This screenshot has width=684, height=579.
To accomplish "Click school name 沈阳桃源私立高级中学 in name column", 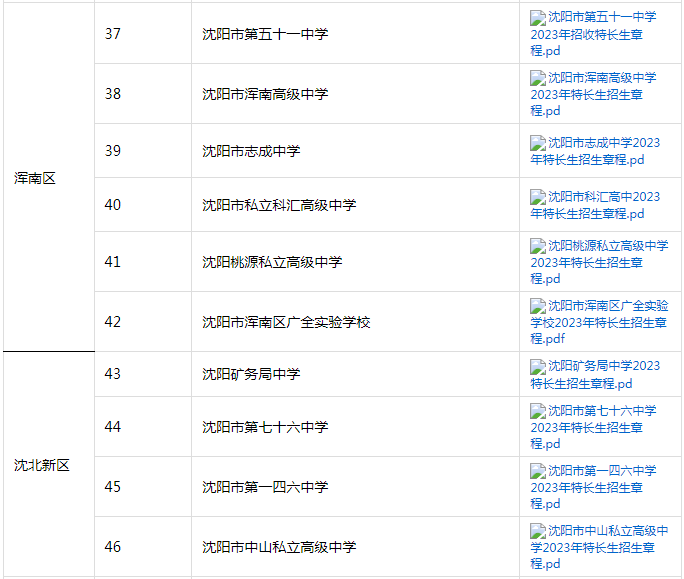I will (272, 262).
